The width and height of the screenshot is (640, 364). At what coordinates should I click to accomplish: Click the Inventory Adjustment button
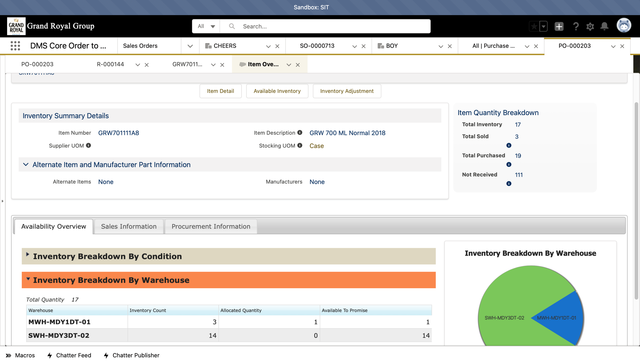(347, 91)
